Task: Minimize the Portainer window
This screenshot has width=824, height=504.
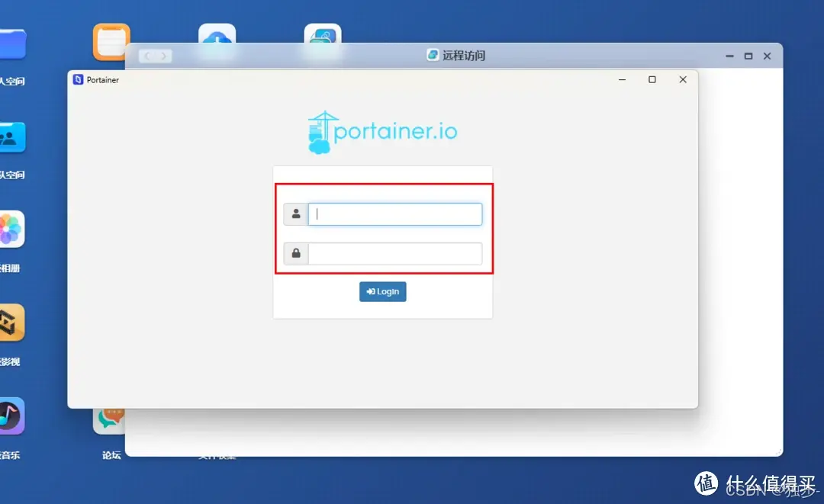Action: (x=623, y=80)
